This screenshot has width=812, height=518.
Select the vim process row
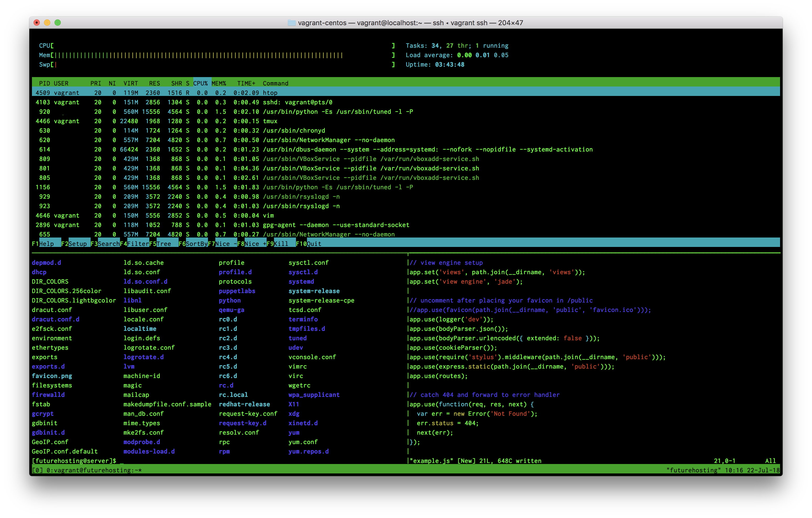[268, 215]
